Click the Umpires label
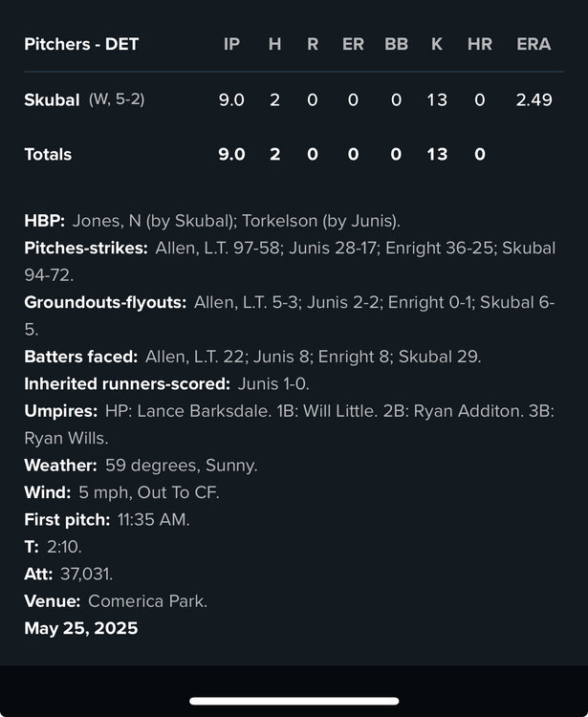588x717 pixels. (61, 411)
